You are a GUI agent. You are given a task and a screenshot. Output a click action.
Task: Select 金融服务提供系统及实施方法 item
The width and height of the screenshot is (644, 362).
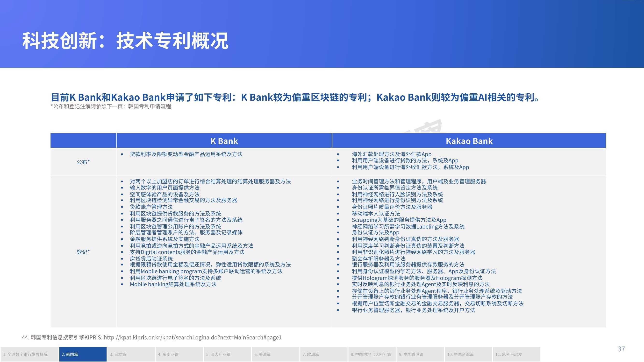click(165, 239)
